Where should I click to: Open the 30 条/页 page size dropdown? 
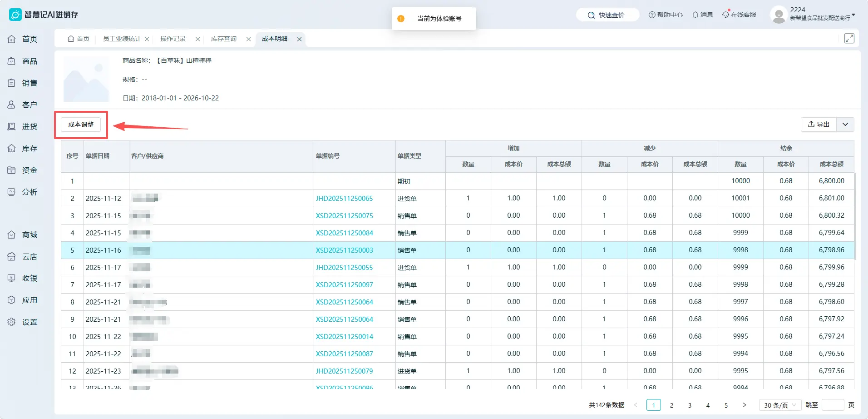(779, 405)
